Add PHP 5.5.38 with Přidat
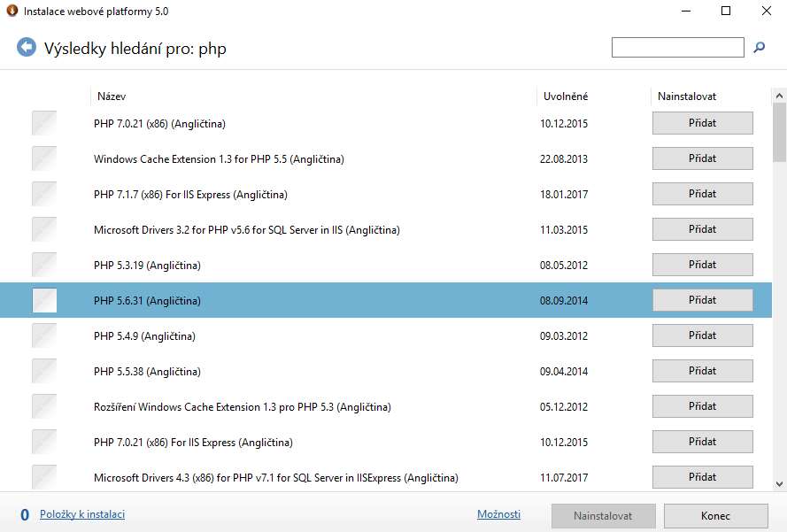The height and width of the screenshot is (532, 787). point(703,370)
